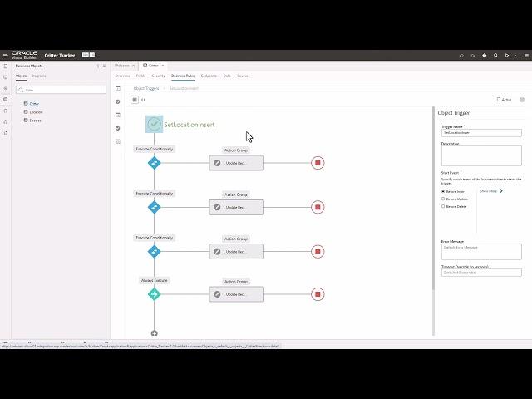Go to Object Triggers breadcrumb
This screenshot has height=399, width=532.
pos(146,88)
